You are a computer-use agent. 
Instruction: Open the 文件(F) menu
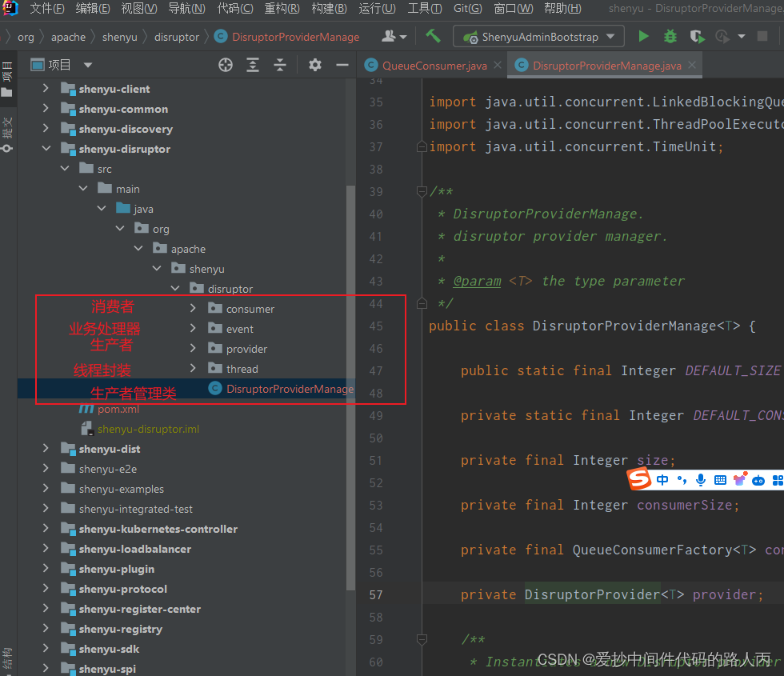pos(47,9)
